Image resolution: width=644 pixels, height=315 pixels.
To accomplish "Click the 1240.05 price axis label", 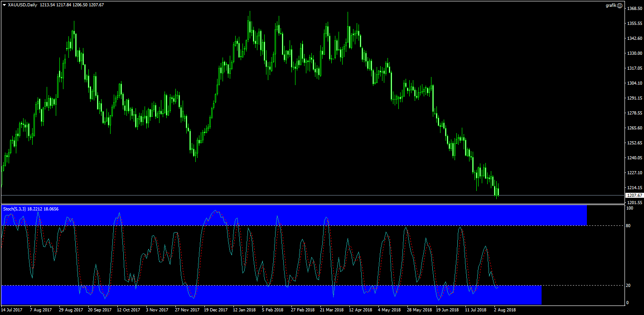I will tap(635, 157).
